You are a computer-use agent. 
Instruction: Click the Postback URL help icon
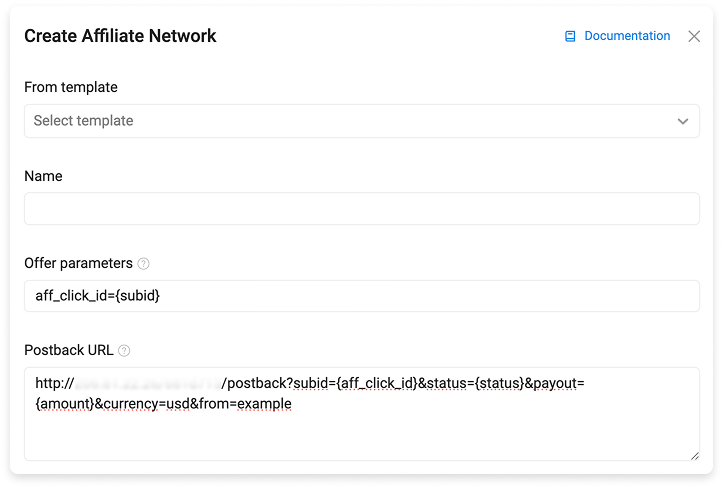click(124, 351)
